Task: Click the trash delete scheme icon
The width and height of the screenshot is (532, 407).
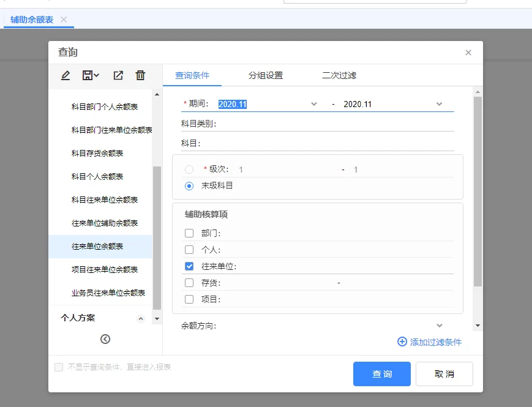Action: pos(140,75)
